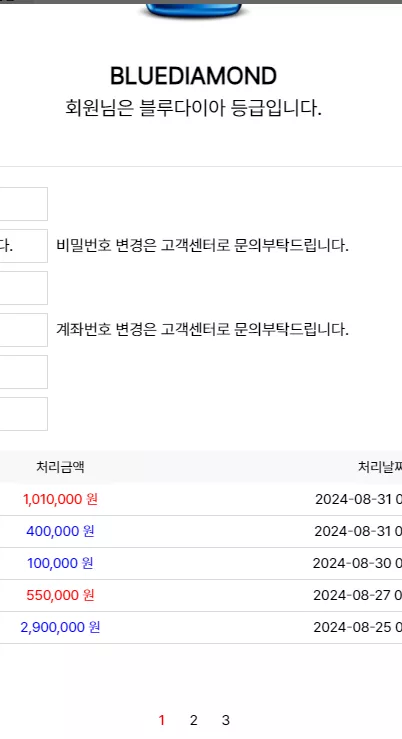Go to page 2 of history
This screenshot has height=739, width=402.
[194, 720]
